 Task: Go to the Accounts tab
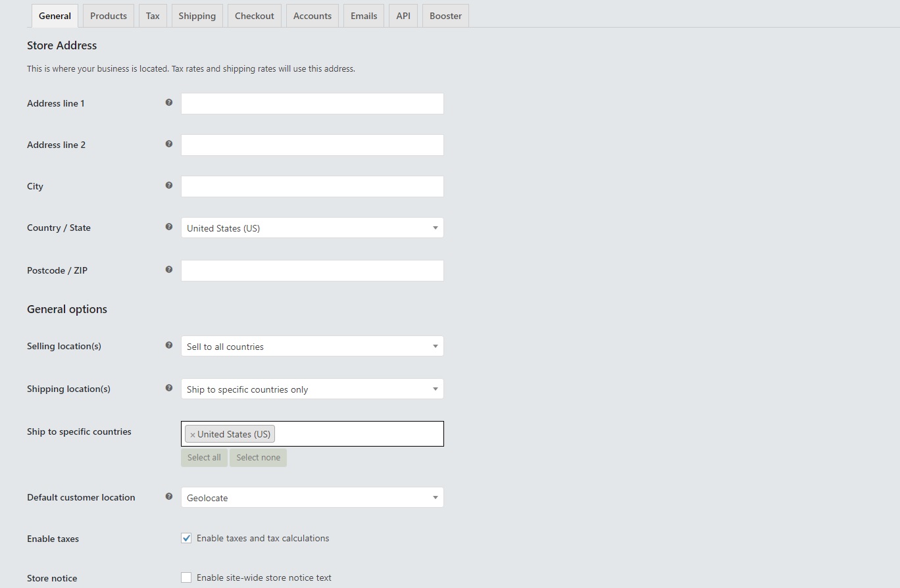coord(312,16)
